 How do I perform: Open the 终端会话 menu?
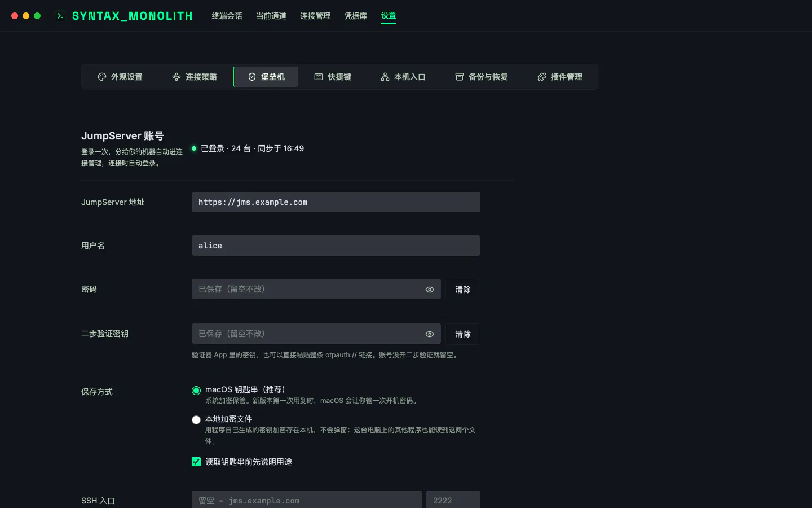tap(227, 16)
